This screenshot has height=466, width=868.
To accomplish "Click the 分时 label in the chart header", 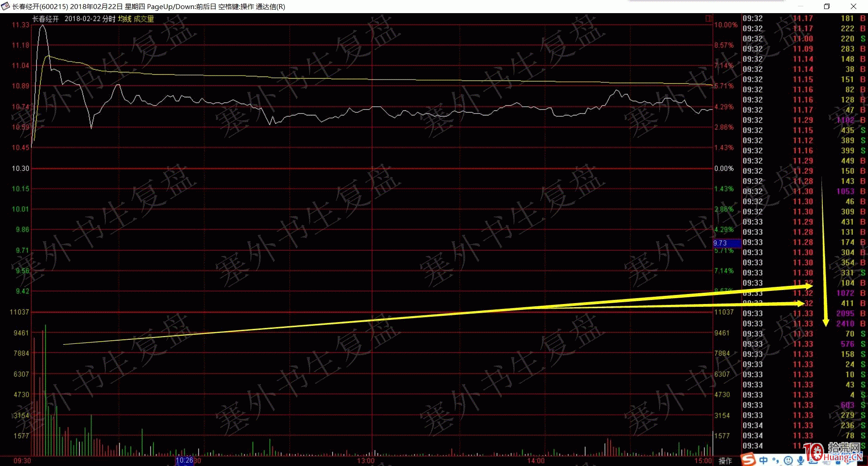I will pos(108,19).
